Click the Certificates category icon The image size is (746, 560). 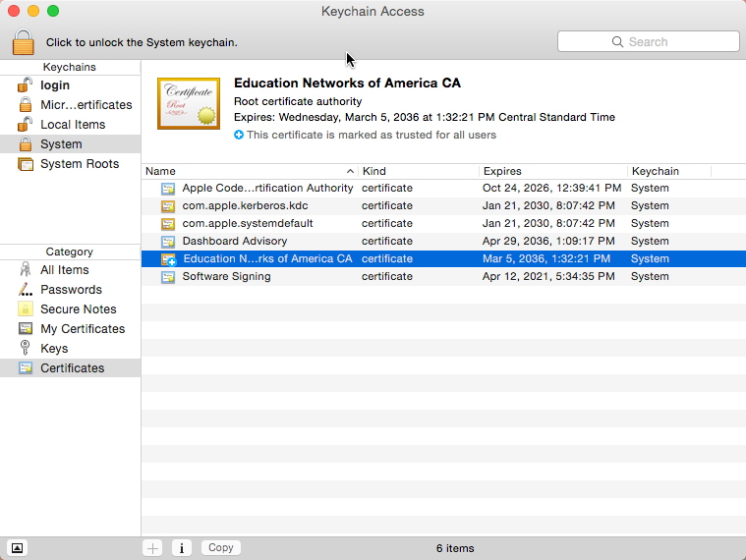(26, 368)
